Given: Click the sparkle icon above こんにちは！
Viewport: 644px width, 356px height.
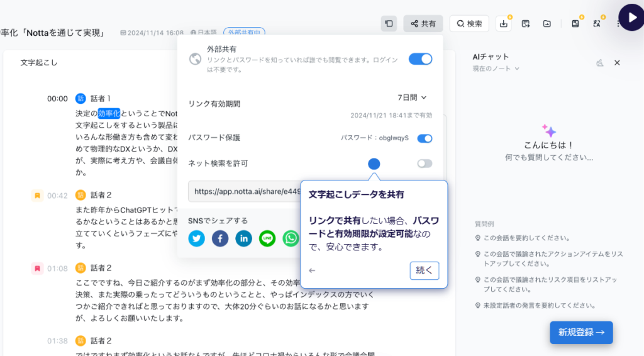Looking at the screenshot, I should tap(548, 131).
